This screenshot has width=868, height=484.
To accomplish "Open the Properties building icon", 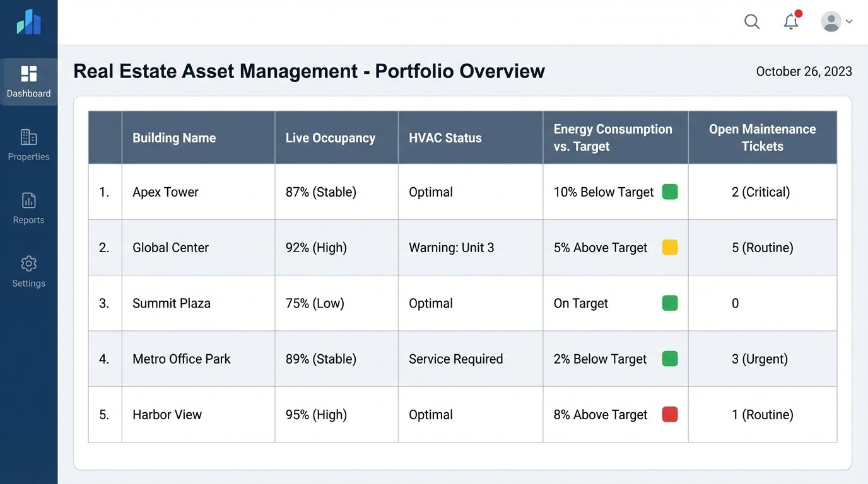I will coord(28,137).
